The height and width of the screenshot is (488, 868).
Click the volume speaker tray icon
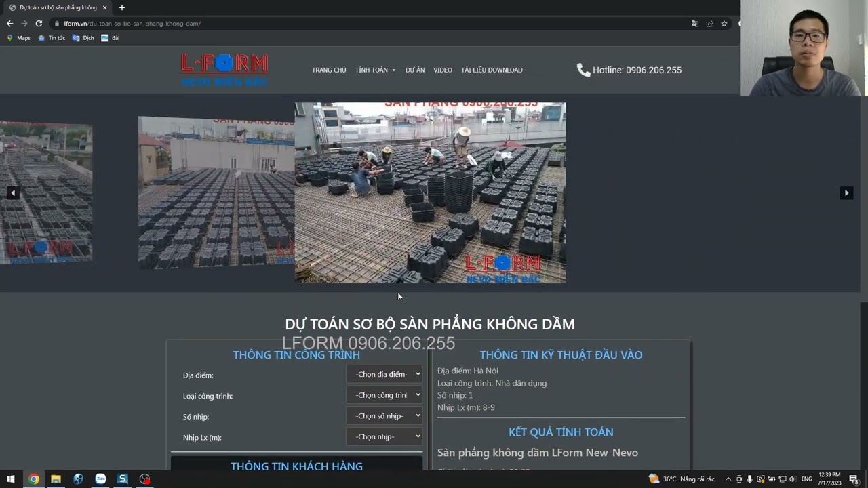pyautogui.click(x=793, y=479)
